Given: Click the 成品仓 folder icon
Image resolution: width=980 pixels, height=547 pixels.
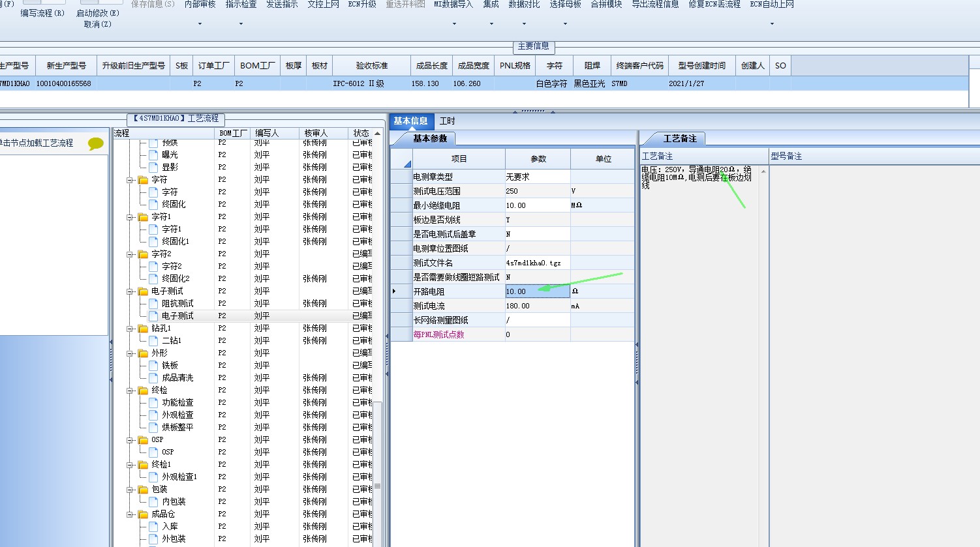Looking at the screenshot, I should point(143,514).
